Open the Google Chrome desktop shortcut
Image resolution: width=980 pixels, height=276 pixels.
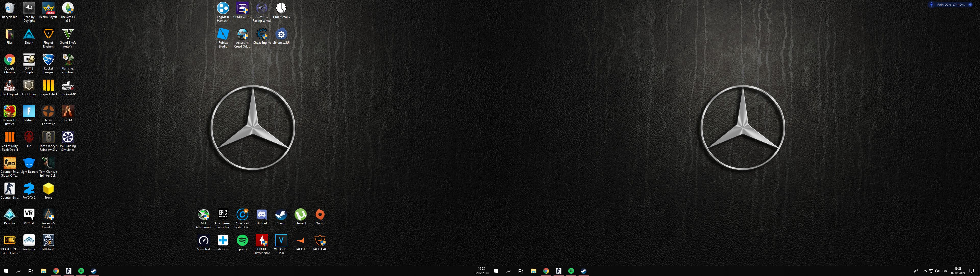[x=9, y=64]
